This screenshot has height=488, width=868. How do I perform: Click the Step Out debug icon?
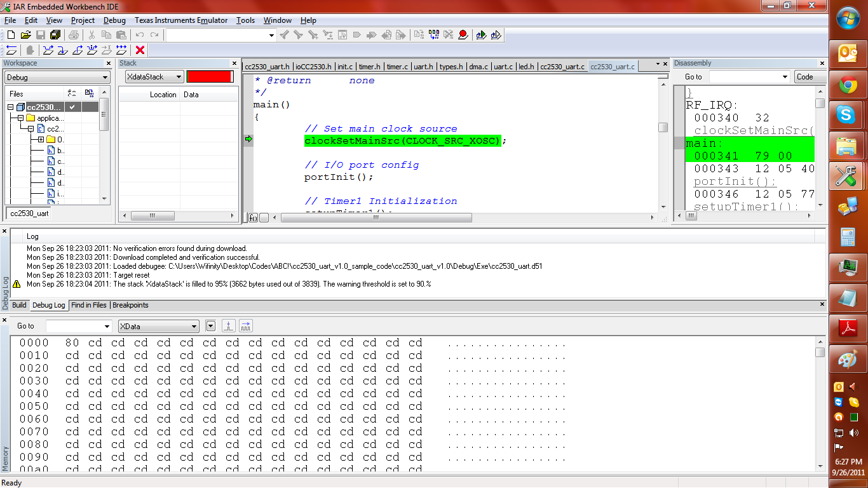[78, 50]
